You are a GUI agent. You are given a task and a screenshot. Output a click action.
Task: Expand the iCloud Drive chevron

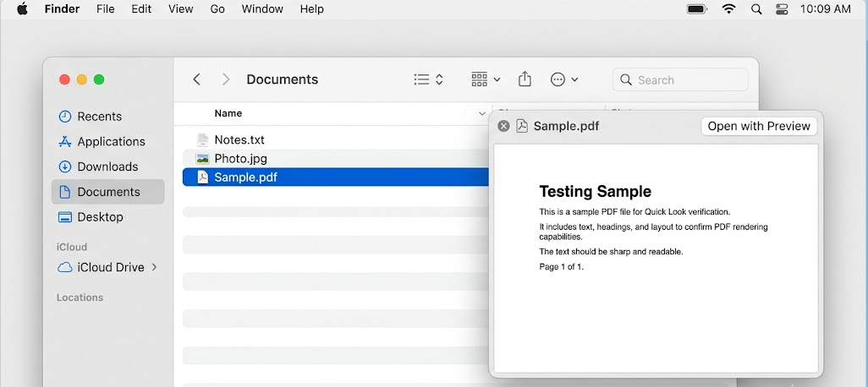155,267
